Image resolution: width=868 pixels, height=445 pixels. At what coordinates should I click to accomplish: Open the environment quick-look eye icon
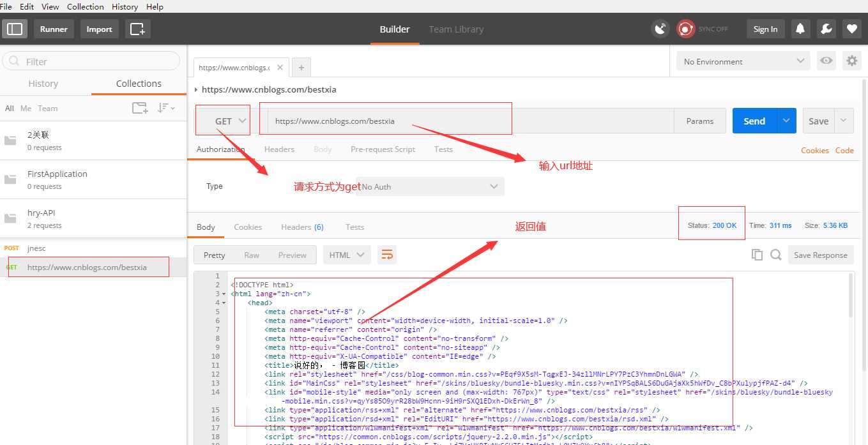point(826,61)
